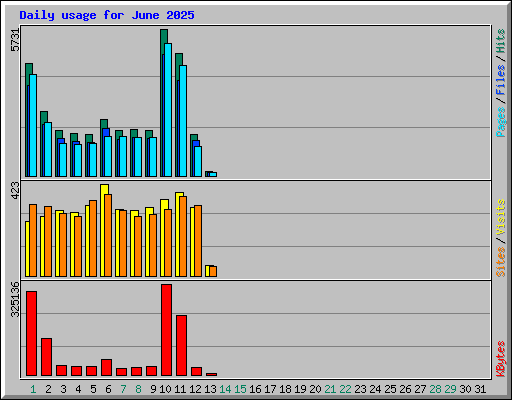Click day 12 on the x-axis
The width and height of the screenshot is (512, 400).
coord(195,389)
